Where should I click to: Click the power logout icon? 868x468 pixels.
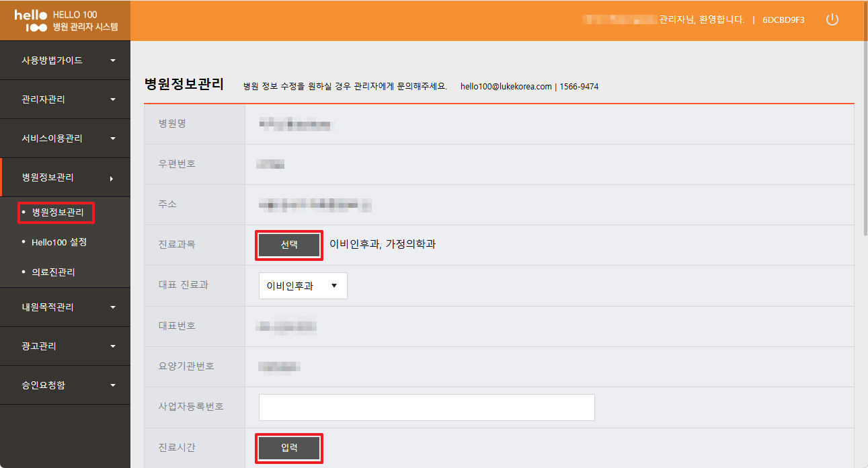[x=832, y=19]
